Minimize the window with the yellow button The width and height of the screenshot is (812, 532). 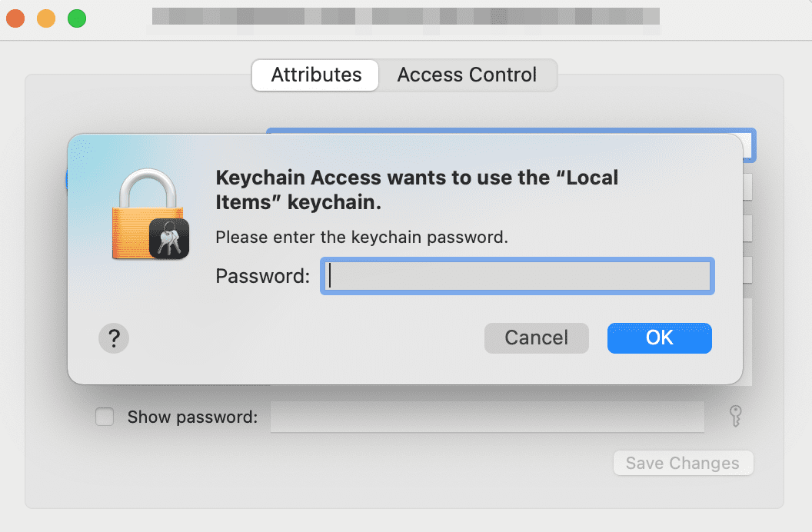point(46,18)
